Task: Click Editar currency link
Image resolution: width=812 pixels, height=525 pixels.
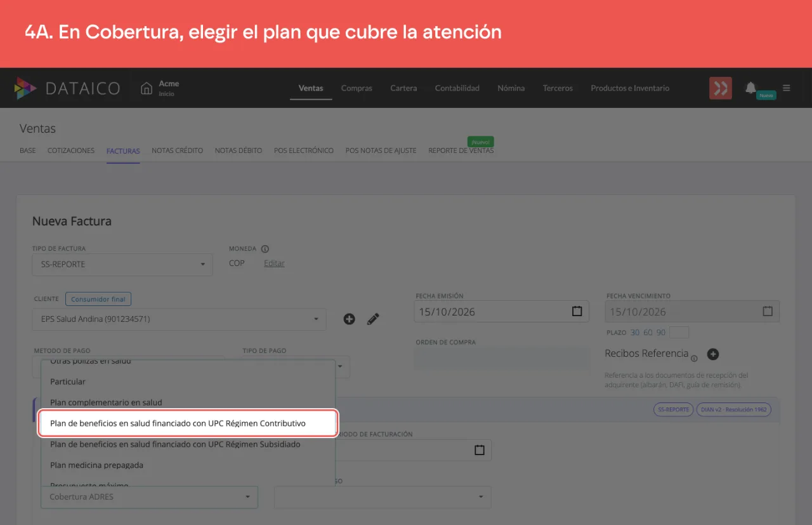Action: [274, 263]
